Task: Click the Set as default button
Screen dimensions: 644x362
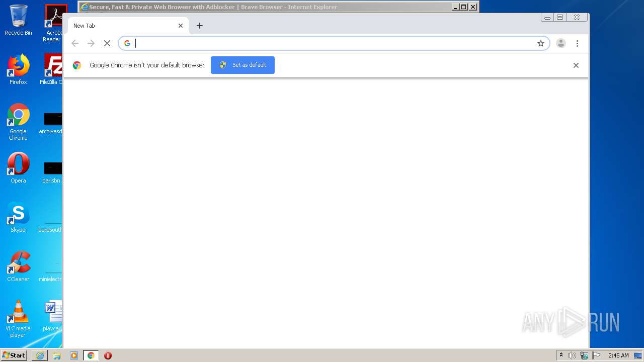Action: tap(243, 65)
